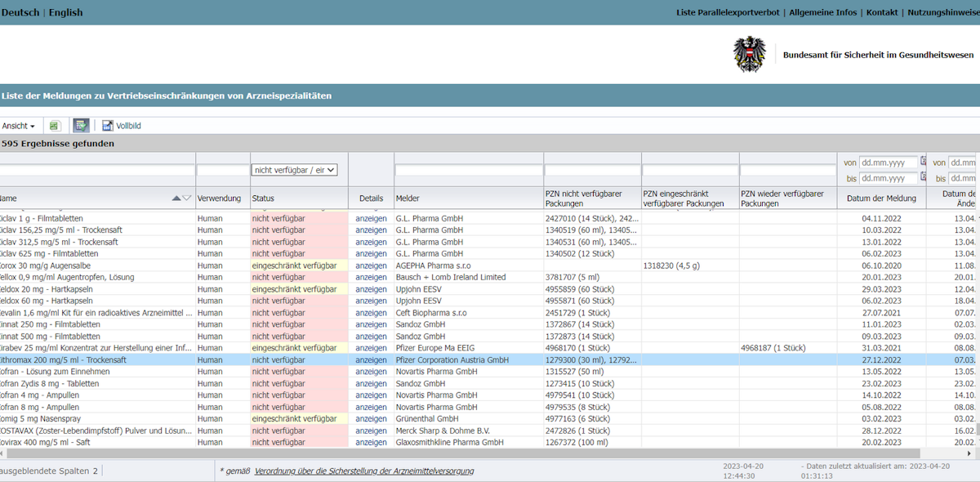The height and width of the screenshot is (482, 980).
Task: Click the Vollbild fullscreen icon
Action: 107,126
